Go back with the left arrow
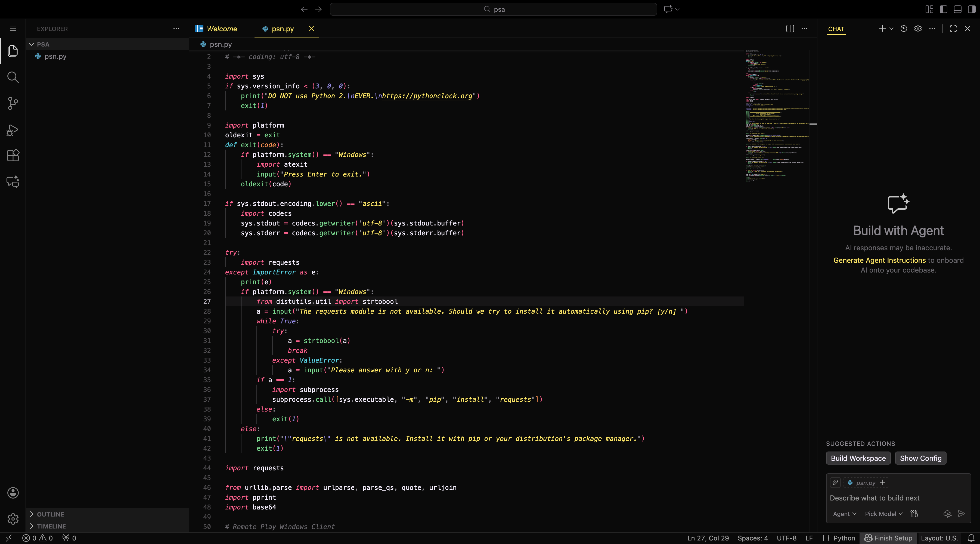Image resolution: width=980 pixels, height=544 pixels. (x=304, y=9)
